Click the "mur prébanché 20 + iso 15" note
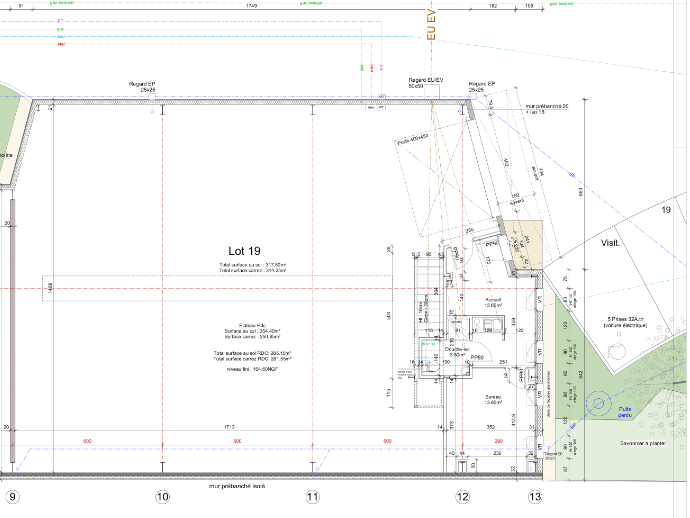 (547, 109)
